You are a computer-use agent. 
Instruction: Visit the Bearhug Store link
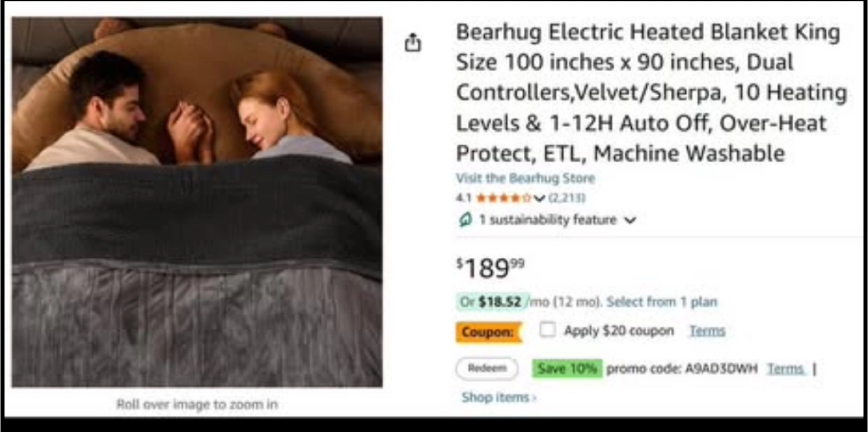click(525, 178)
